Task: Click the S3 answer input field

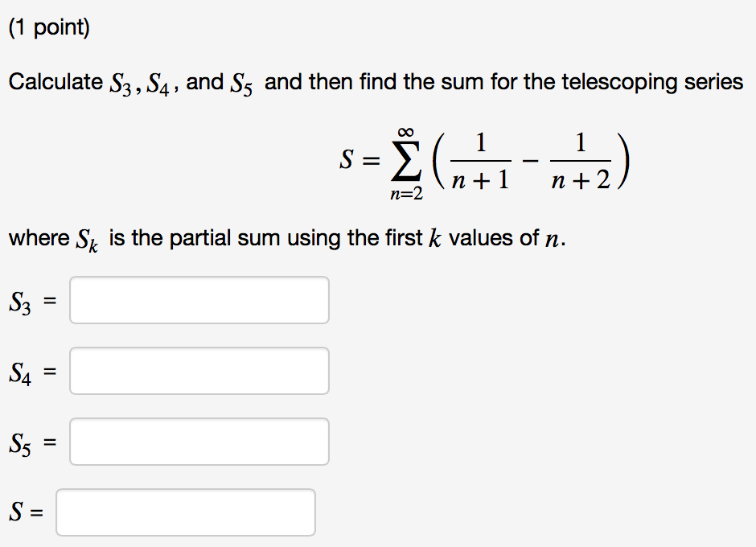Action: [x=199, y=300]
